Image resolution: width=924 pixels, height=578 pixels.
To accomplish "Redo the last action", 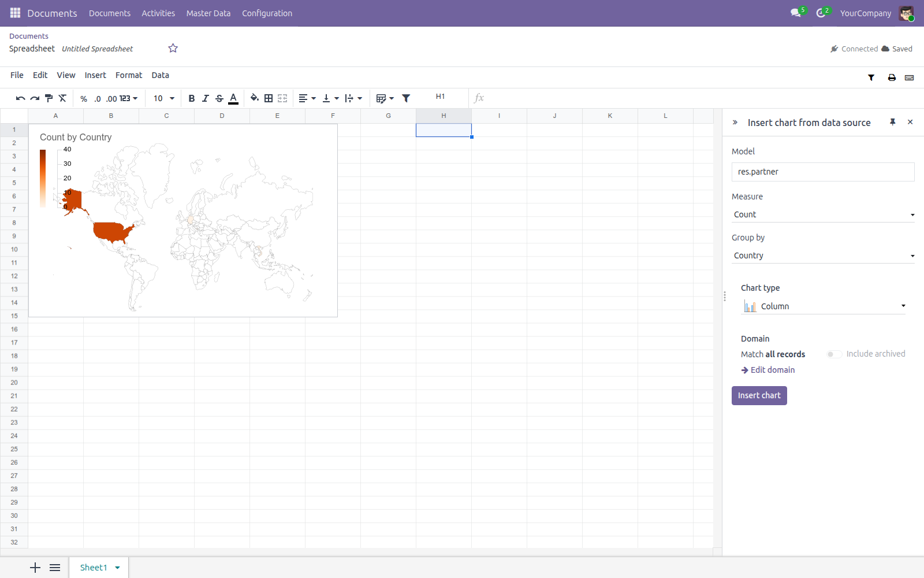I will [x=35, y=98].
